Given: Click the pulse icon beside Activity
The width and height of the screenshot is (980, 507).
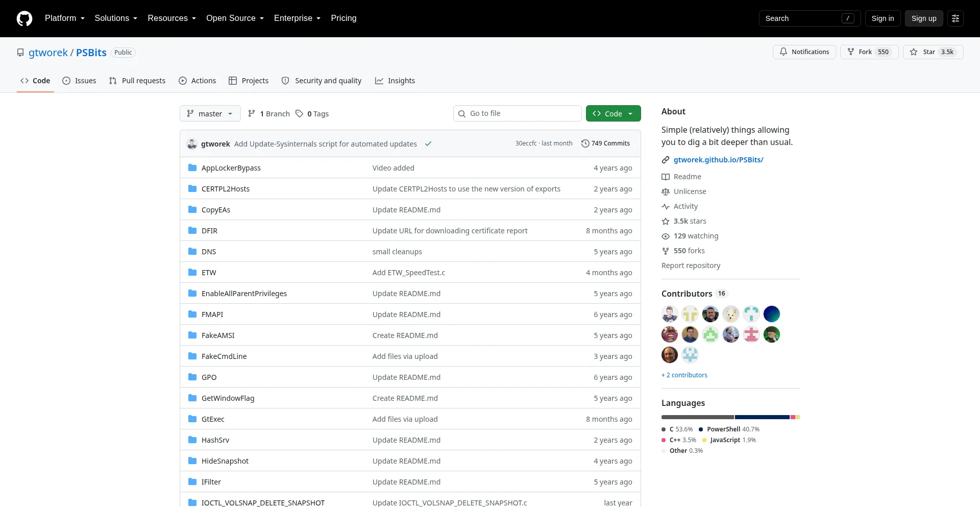Looking at the screenshot, I should tap(666, 206).
